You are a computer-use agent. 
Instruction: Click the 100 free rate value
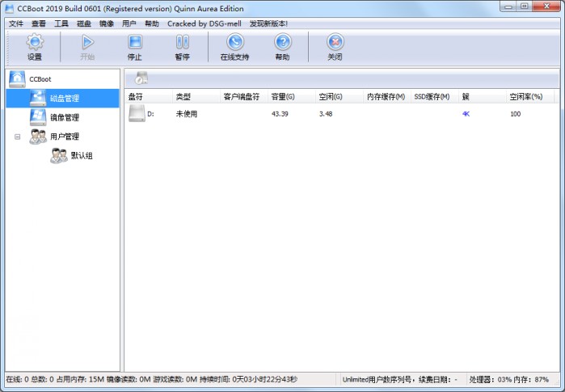pyautogui.click(x=515, y=114)
